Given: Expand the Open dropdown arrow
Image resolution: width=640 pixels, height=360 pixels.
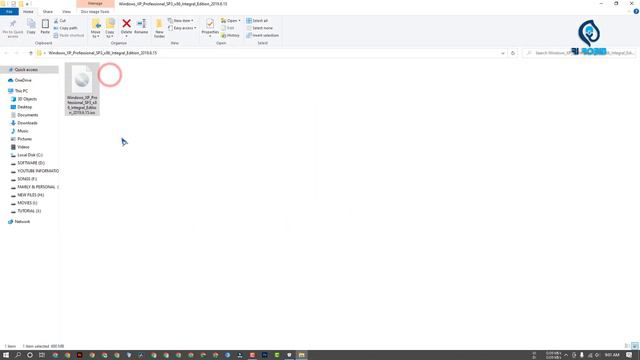Looking at the screenshot, I should point(240,21).
